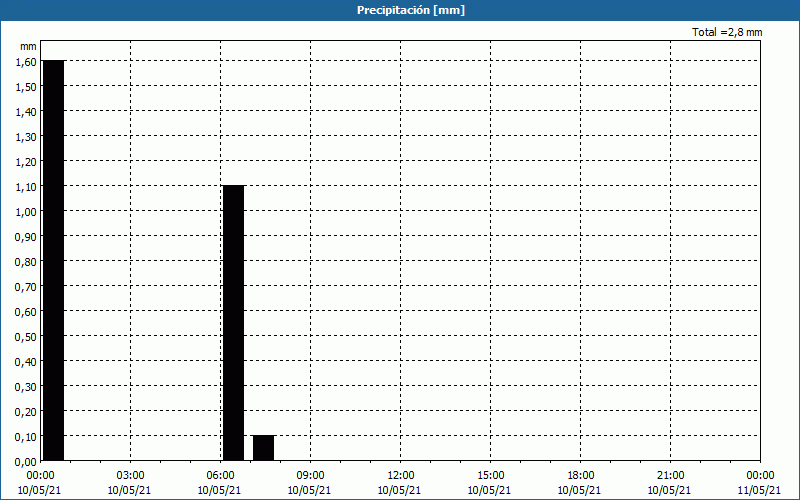The image size is (800, 500).
Task: Click the 18:00 time label
Action: click(581, 476)
